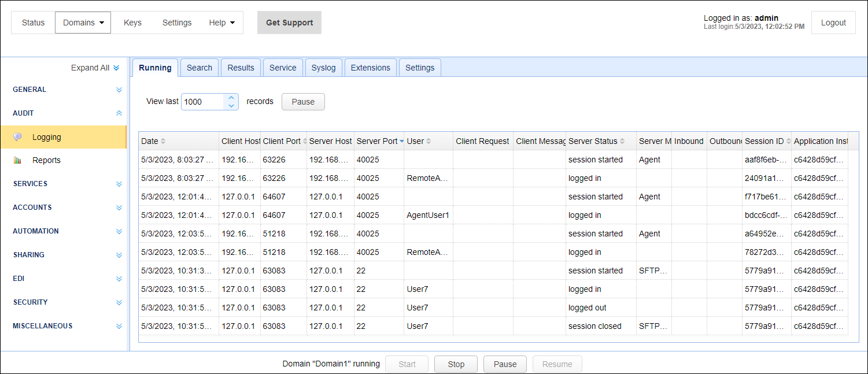Image resolution: width=868 pixels, height=374 pixels.
Task: Pause the running log view
Action: [303, 102]
